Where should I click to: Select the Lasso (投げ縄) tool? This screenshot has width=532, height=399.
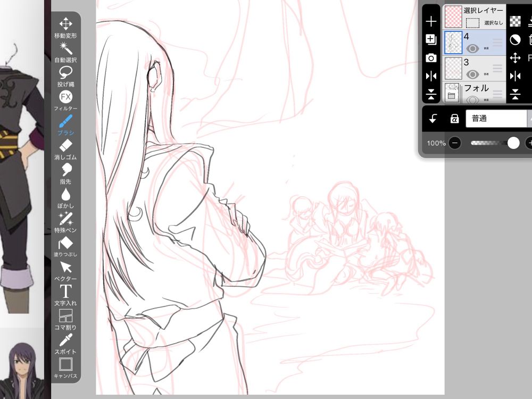pyautogui.click(x=65, y=77)
